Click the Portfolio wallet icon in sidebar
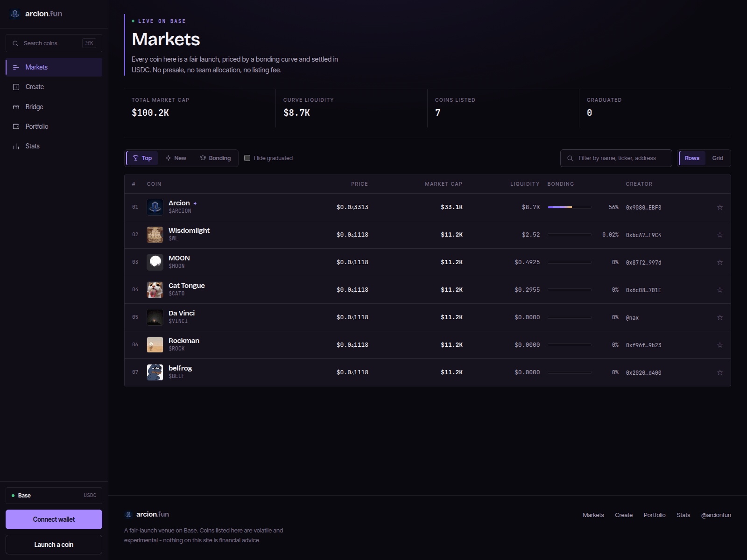Screen dimensions: 747x560 16,126
